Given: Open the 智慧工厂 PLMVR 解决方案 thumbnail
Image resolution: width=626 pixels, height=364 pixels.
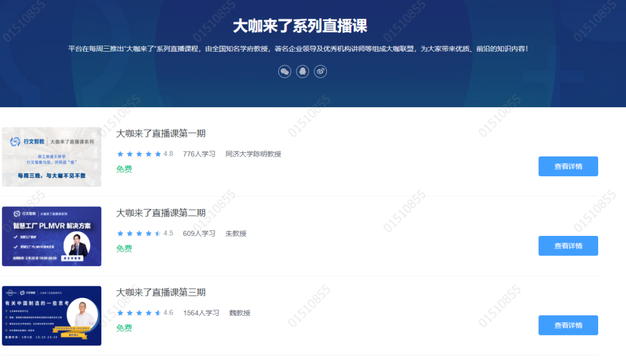Looking at the screenshot, I should pos(52,236).
